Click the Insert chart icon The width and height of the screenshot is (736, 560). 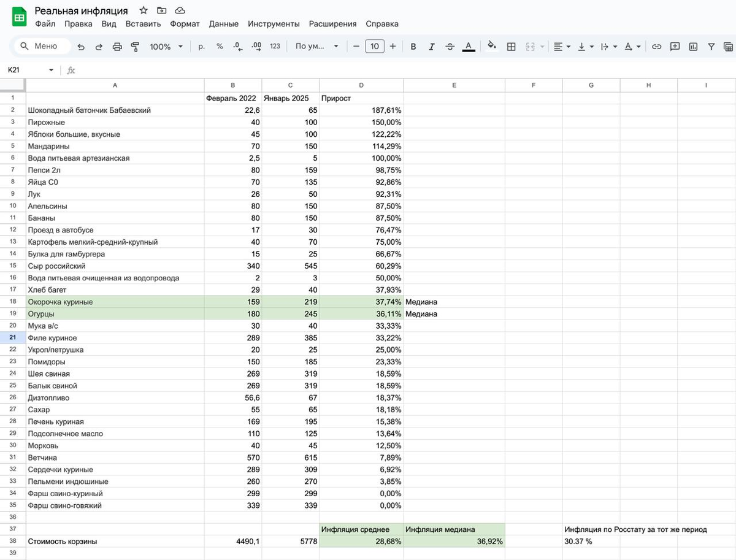tap(693, 46)
